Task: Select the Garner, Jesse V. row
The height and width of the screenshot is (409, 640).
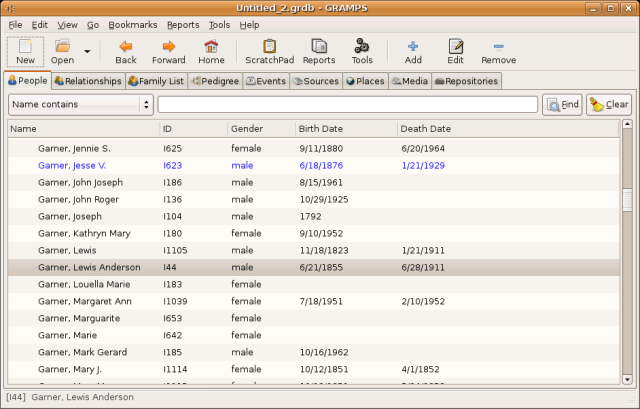Action: pos(72,165)
